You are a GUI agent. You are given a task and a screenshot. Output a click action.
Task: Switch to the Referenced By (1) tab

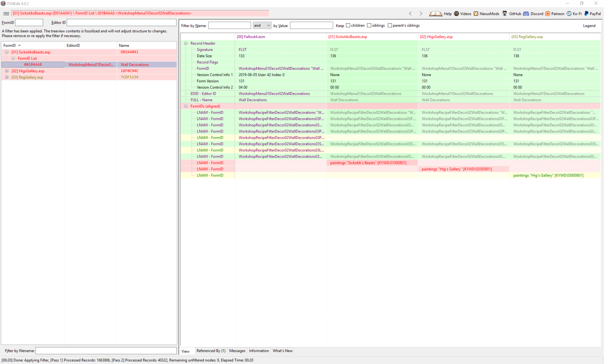(211, 351)
